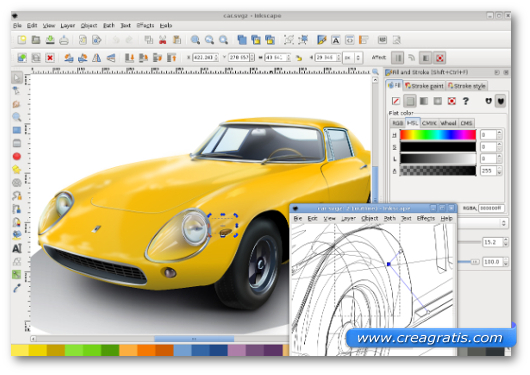Set fill to No paint
Viewport: 530px width, 375px height.
tap(396, 101)
